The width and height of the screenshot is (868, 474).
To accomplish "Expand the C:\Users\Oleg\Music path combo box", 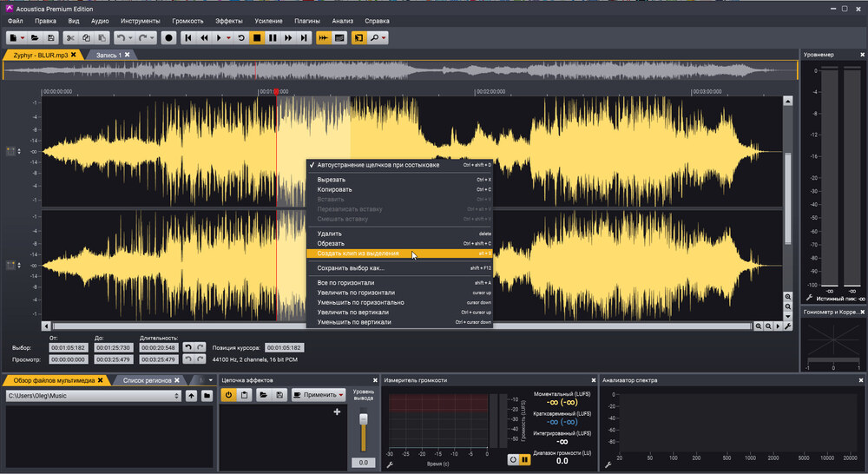I will click(x=175, y=396).
